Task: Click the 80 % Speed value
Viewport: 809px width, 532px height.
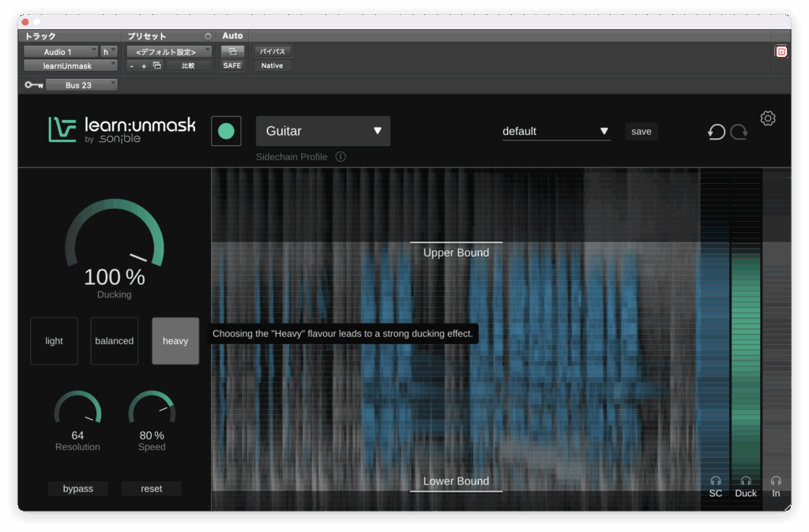Action: pos(152,436)
